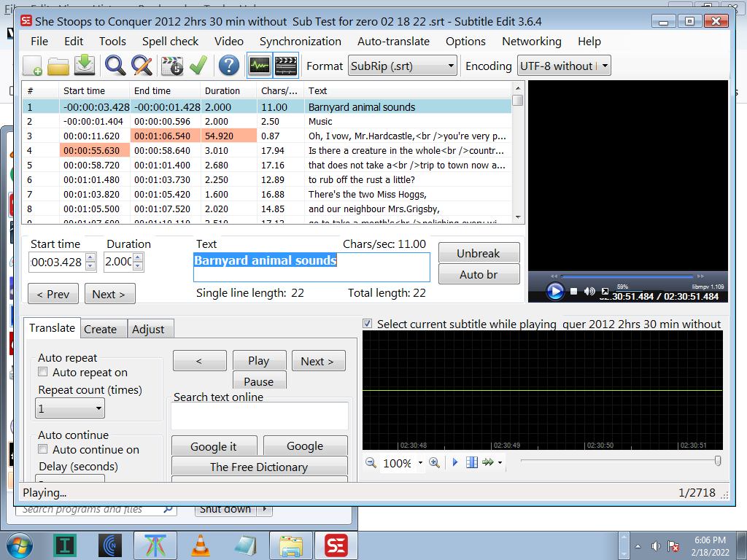Click the Google it button

[214, 446]
